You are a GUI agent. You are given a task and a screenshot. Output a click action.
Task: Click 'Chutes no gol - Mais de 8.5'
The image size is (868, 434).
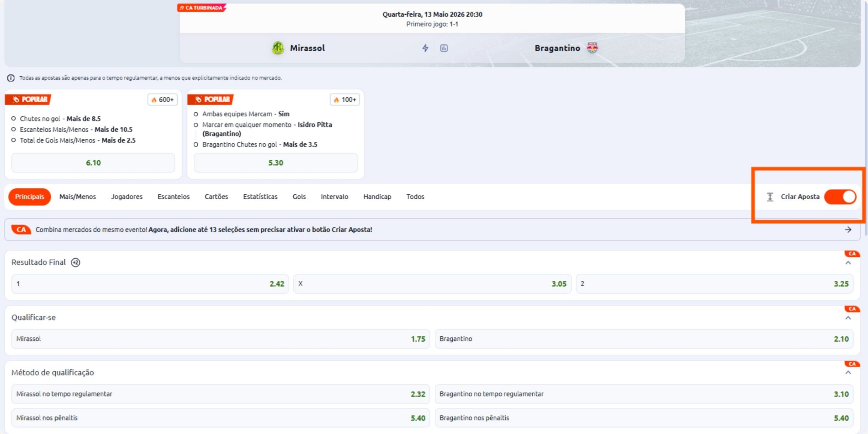point(60,119)
